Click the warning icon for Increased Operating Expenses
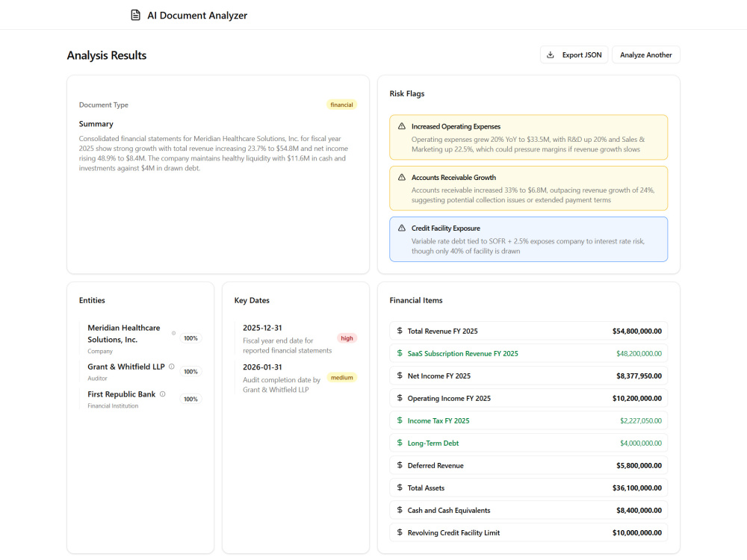The image size is (747, 560). (402, 126)
